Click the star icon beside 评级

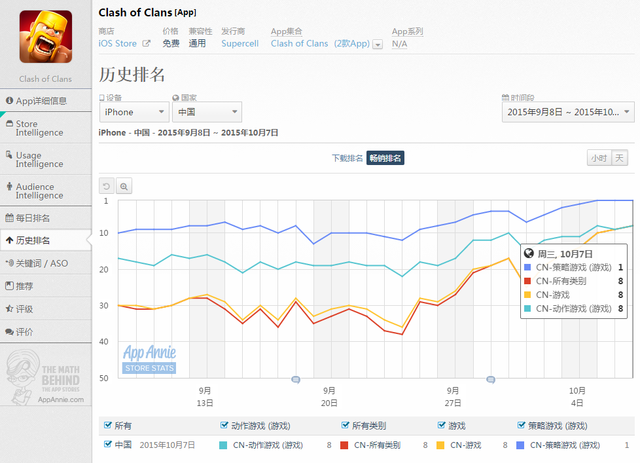(x=9, y=309)
